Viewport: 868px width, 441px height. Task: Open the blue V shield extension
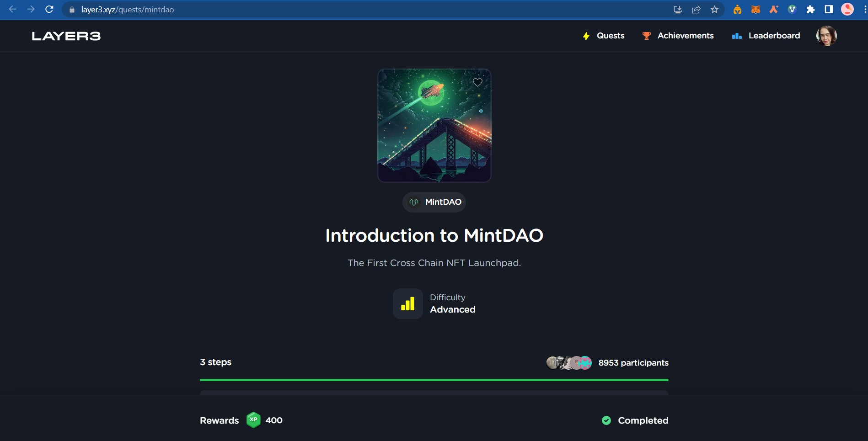[792, 10]
